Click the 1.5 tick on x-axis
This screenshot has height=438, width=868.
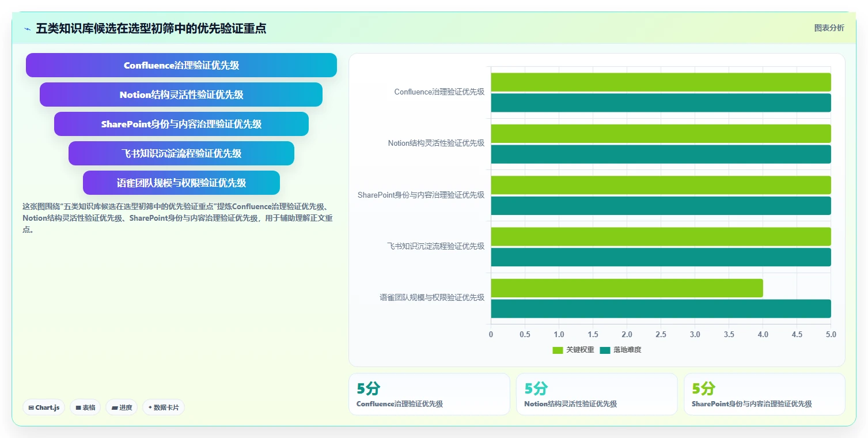[x=593, y=334]
